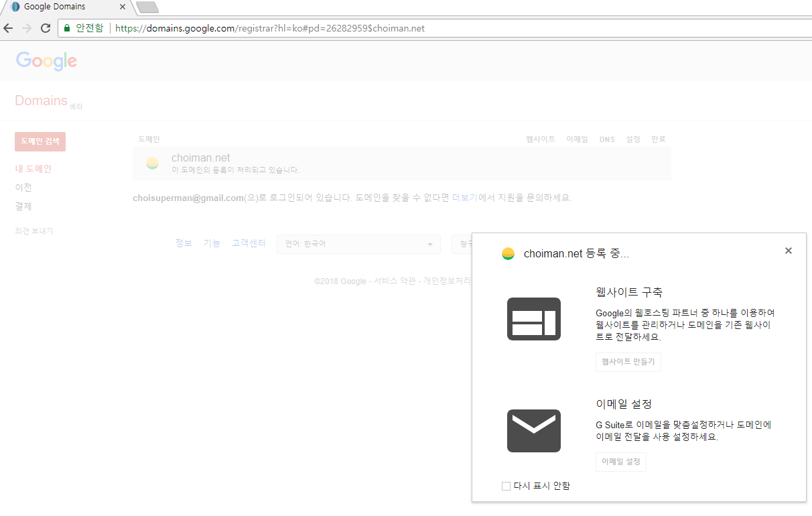Click choisuperman@gmail.com account text
This screenshot has height=516, width=812.
[188, 198]
